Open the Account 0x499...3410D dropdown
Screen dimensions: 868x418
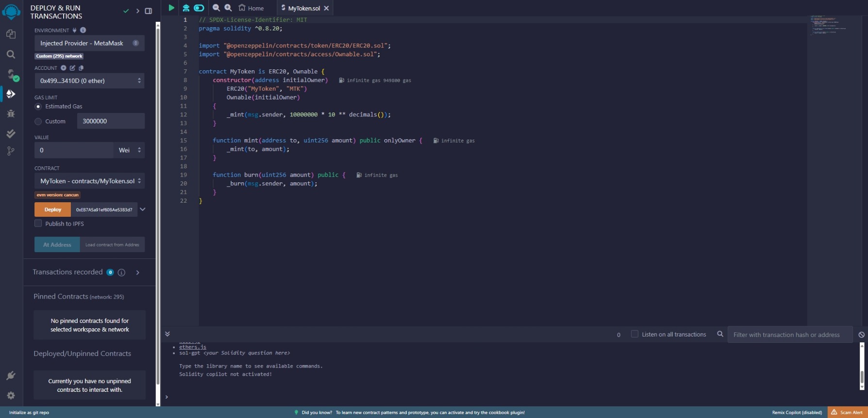tap(89, 80)
